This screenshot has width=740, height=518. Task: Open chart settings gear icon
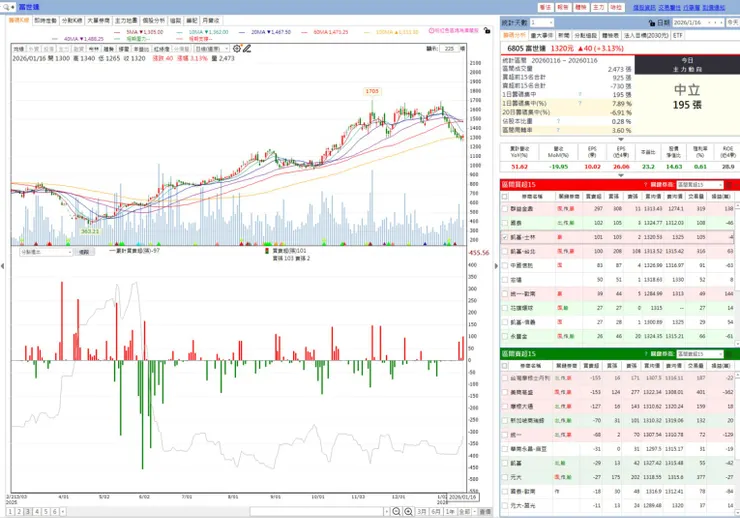[x=237, y=49]
